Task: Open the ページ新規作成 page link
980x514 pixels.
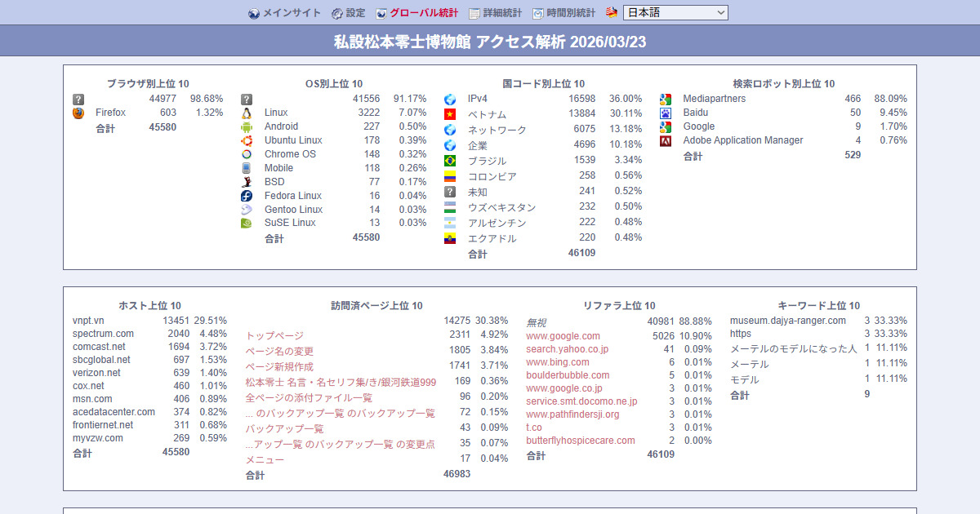Action: point(279,367)
